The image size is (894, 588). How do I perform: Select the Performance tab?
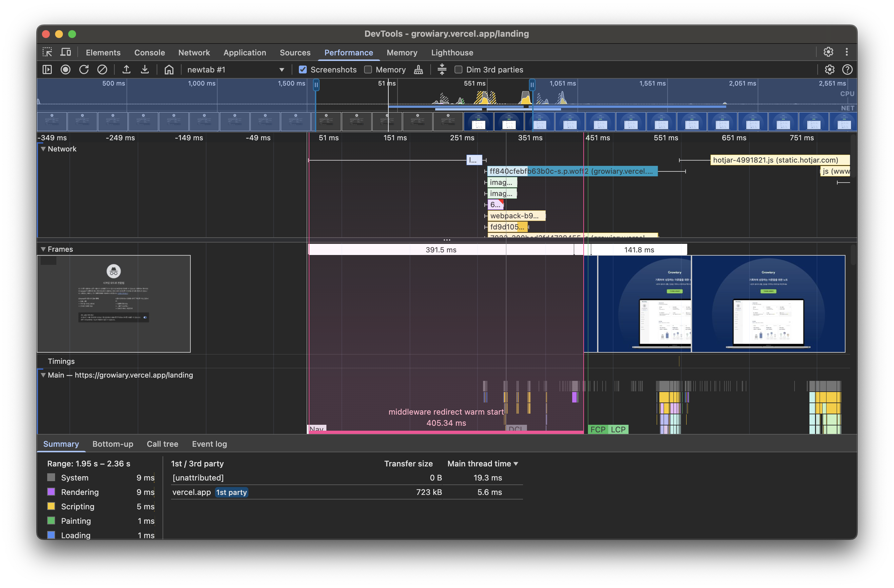click(x=349, y=52)
